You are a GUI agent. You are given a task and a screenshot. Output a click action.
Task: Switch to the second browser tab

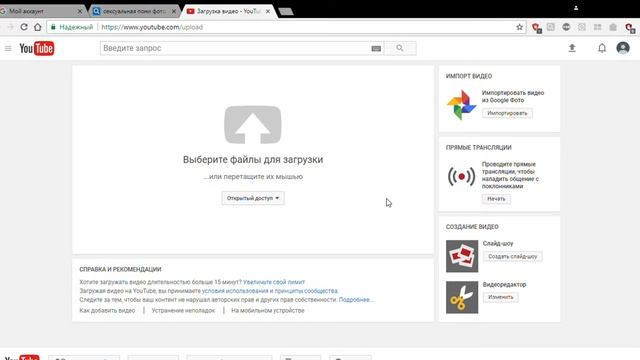click(134, 11)
